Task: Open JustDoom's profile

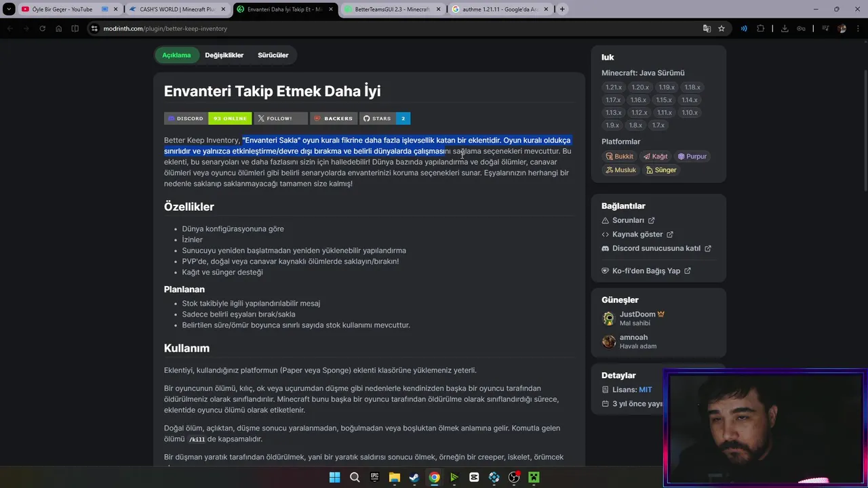Action: [x=637, y=314]
